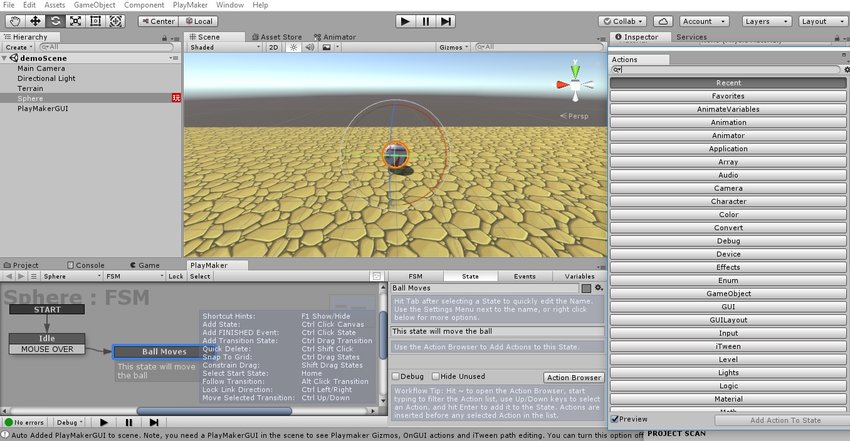This screenshot has height=441, width=850.
Task: Click PlayMaker bottom step button
Action: [153, 422]
